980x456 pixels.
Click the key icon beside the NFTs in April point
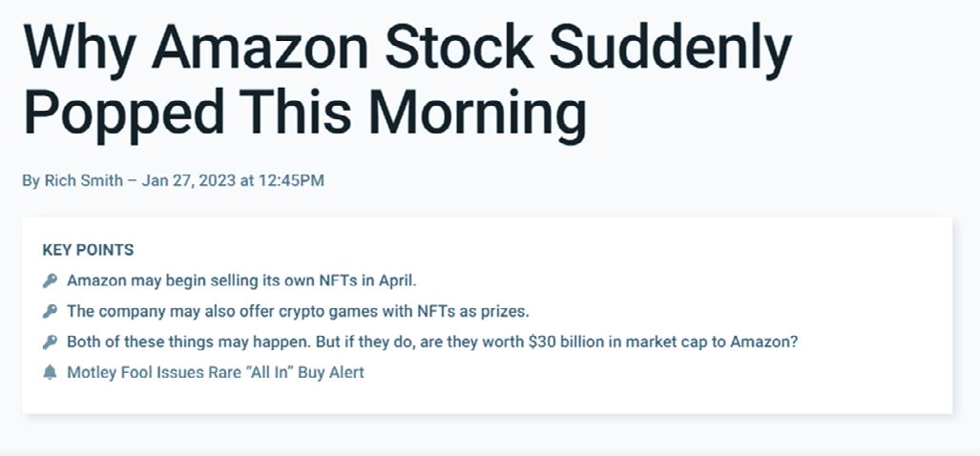pos(50,280)
